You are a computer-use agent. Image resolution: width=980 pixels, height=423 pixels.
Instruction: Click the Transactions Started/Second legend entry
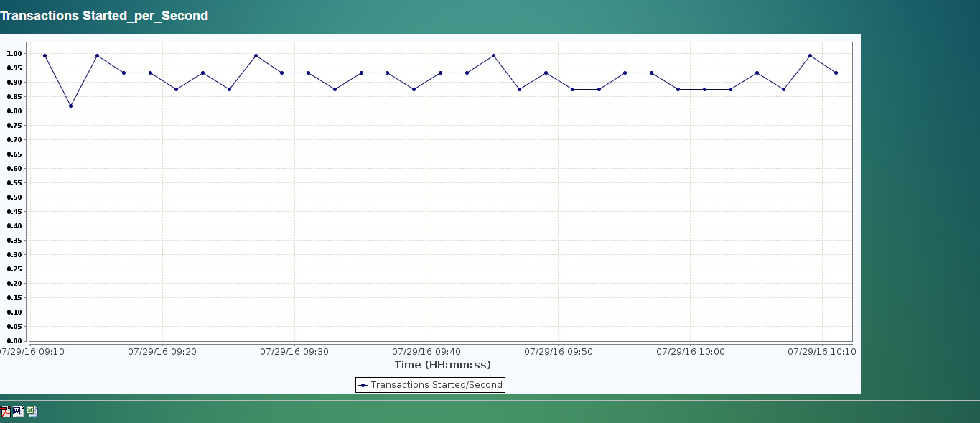(430, 385)
